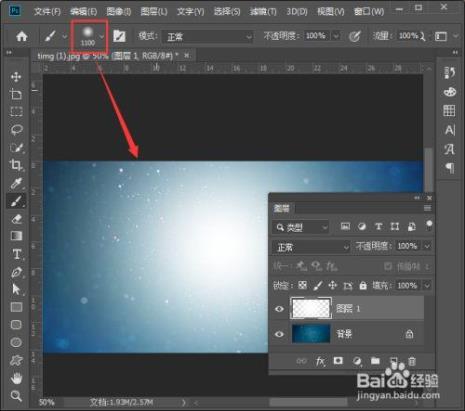
Task: Select the Crop tool
Action: point(16,165)
